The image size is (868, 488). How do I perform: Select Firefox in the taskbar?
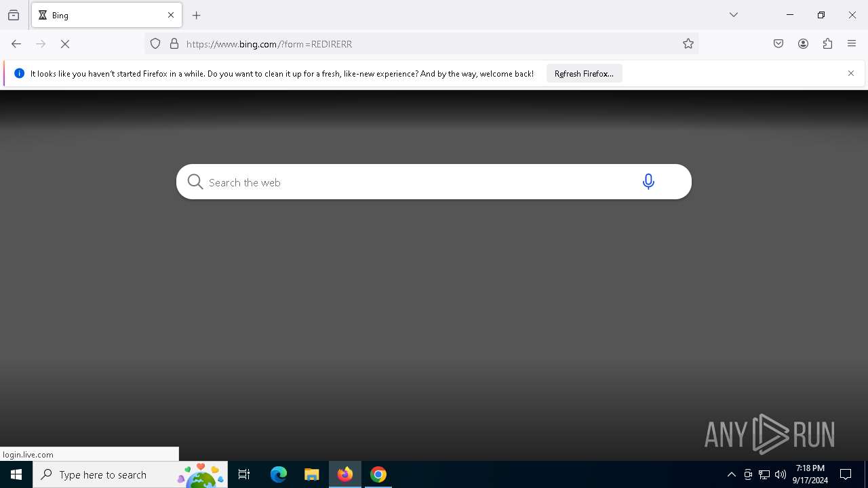(x=345, y=474)
